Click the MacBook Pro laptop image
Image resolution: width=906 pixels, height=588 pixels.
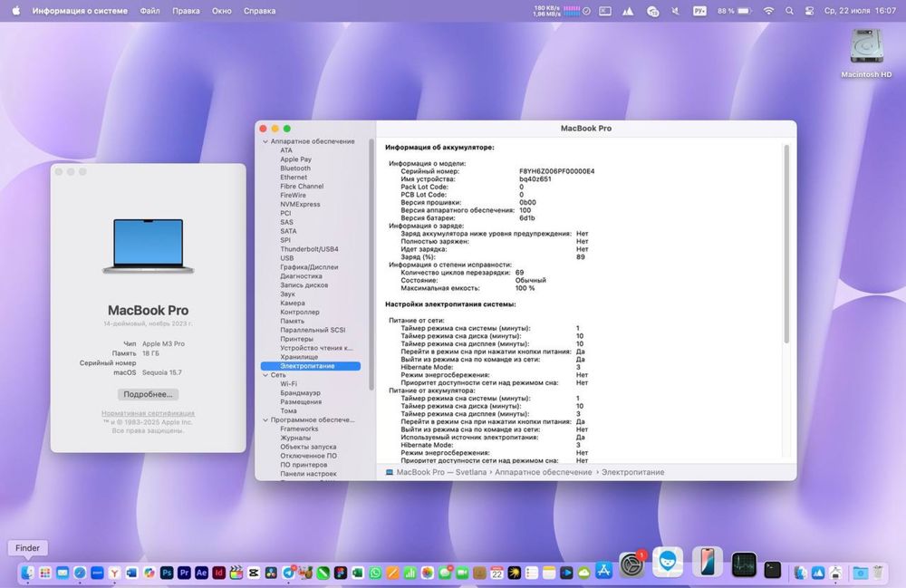149,246
